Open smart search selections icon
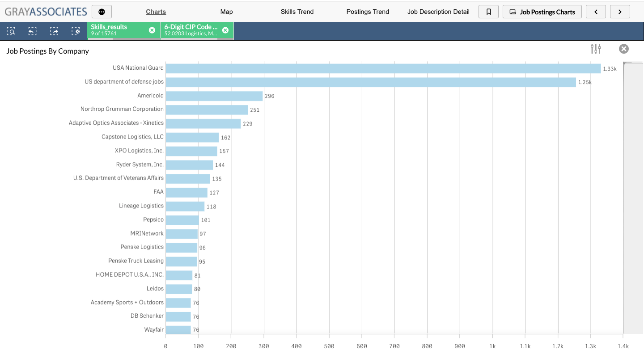644x354 pixels. pos(11,31)
